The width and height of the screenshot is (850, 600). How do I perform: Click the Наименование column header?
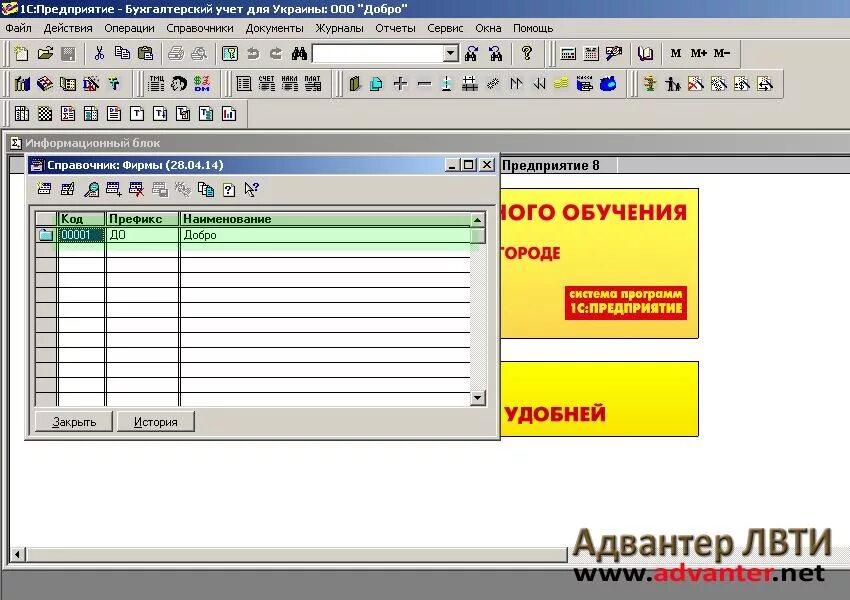325,219
